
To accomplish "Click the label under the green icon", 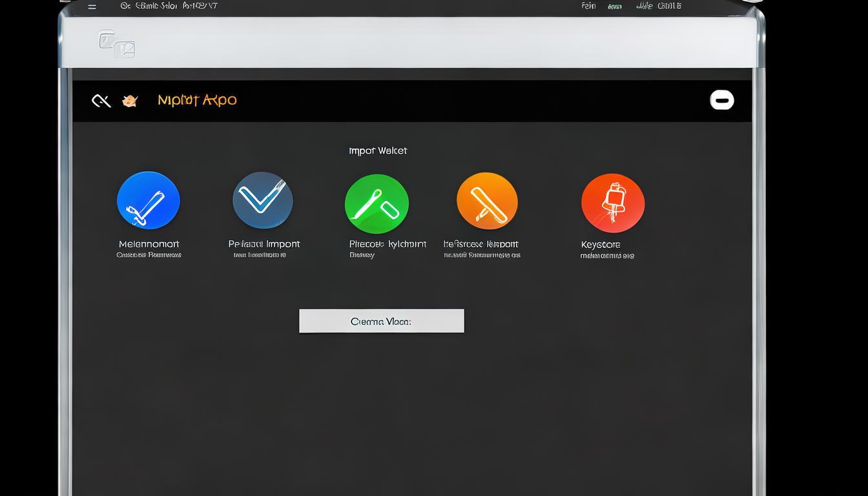I will point(387,244).
